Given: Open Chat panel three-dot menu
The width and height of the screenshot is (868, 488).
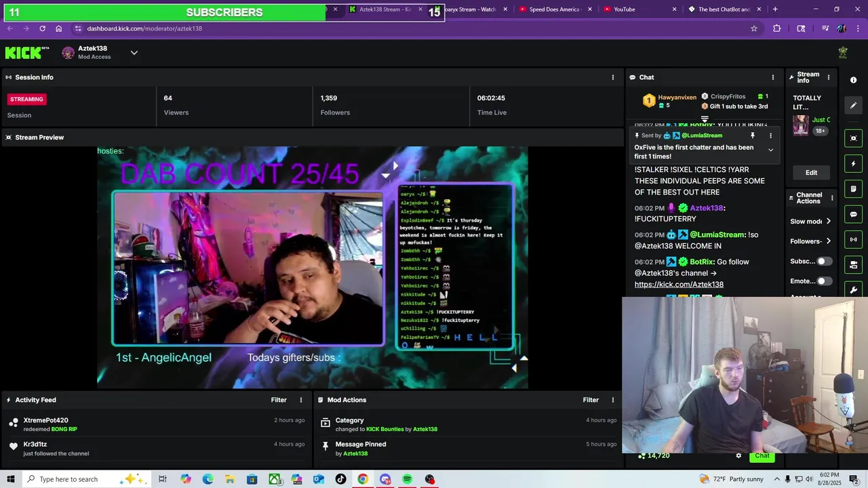Looking at the screenshot, I should 773,77.
